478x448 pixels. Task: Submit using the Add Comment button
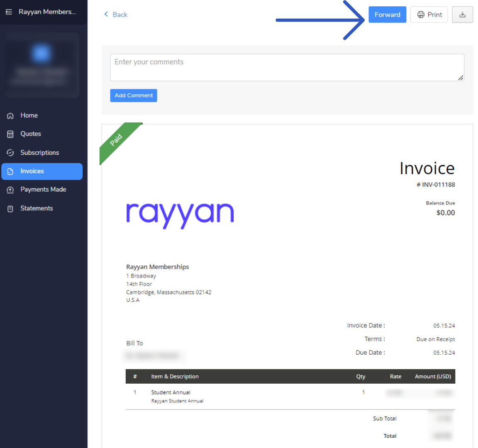pos(133,95)
